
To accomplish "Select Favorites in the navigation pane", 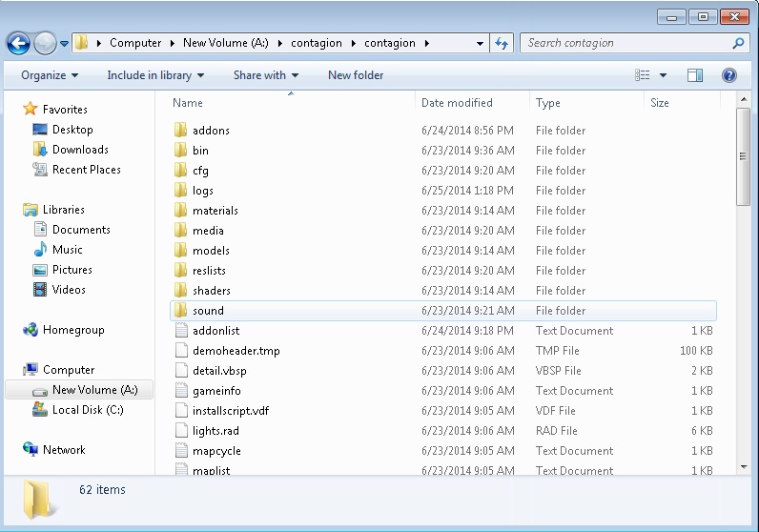I will 65,110.
